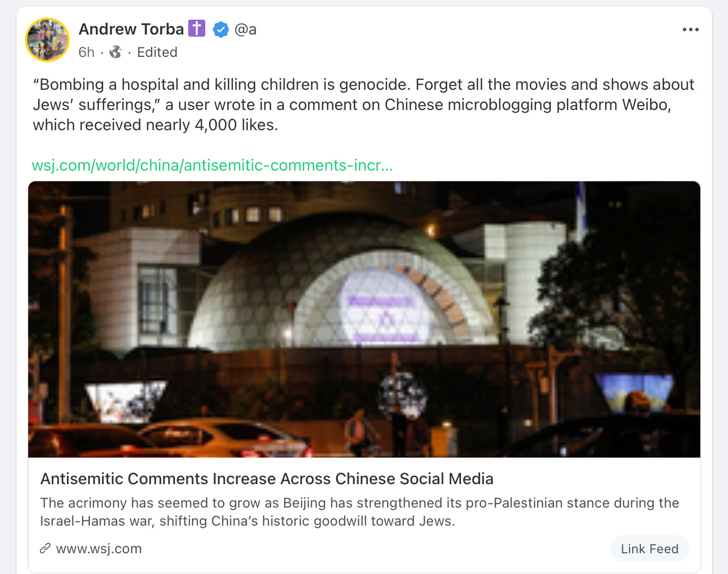Click the Link Feed button
Screen dimensions: 728x574
[649, 548]
